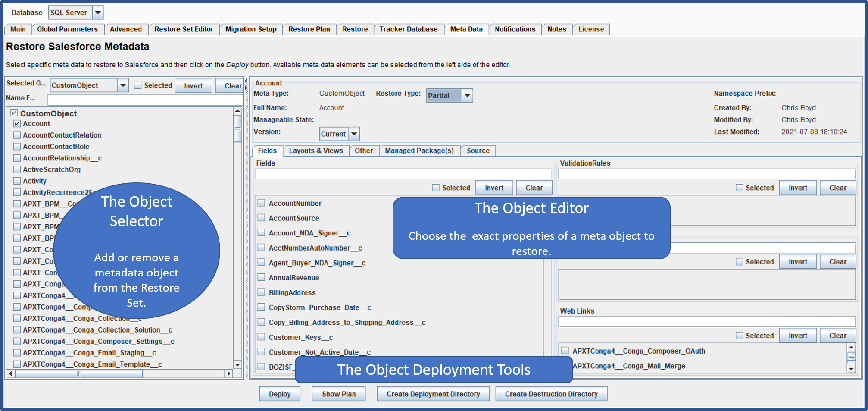The width and height of the screenshot is (868, 411).
Task: Open the Tracker Database tab
Action: (x=409, y=29)
